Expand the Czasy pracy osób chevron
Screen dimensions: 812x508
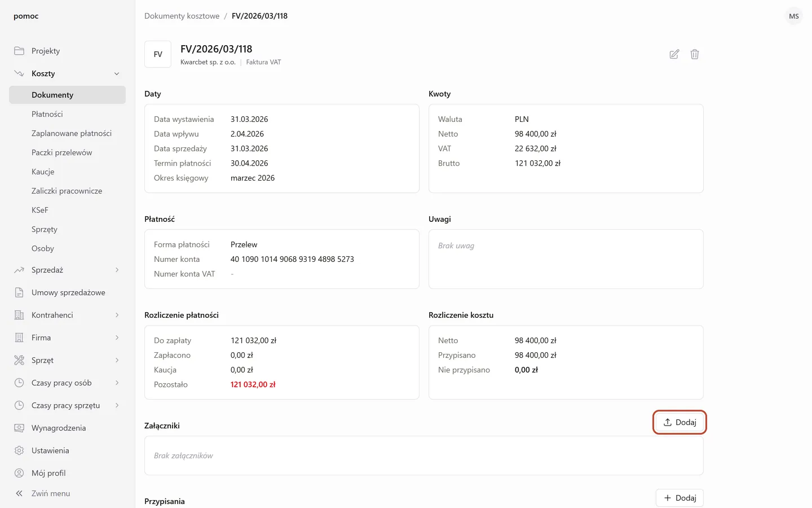(x=117, y=383)
